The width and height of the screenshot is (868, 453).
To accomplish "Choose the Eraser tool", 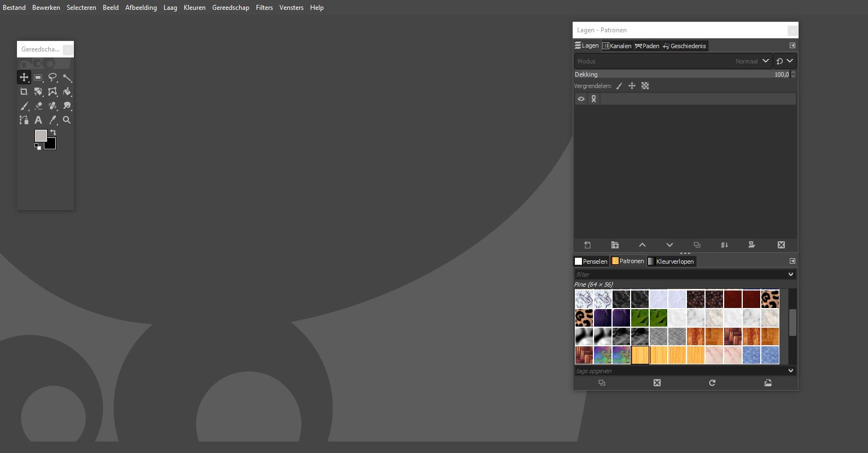I will [38, 106].
